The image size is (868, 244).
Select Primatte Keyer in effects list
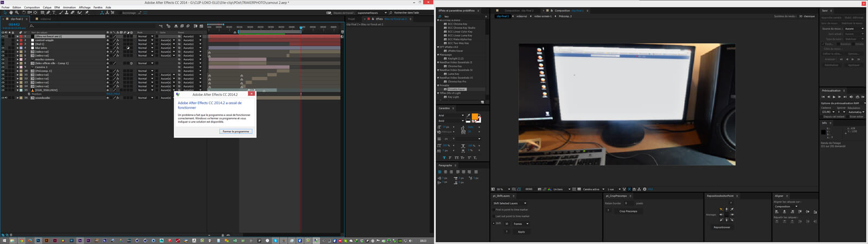click(456, 89)
